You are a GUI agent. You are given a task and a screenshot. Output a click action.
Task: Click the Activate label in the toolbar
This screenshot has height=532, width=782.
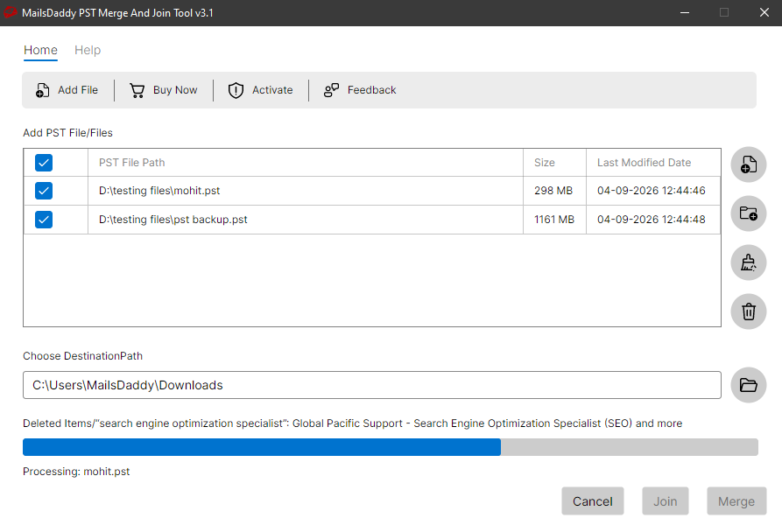click(272, 90)
